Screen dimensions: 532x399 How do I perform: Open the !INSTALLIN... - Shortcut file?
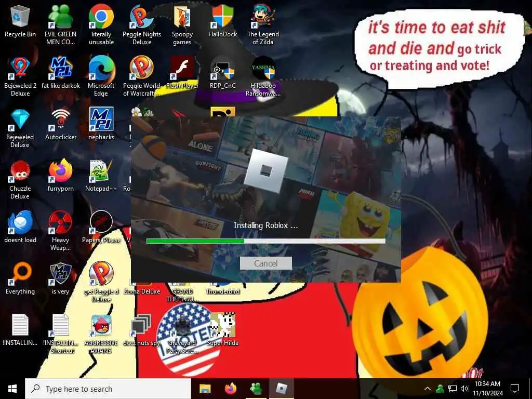point(60,333)
